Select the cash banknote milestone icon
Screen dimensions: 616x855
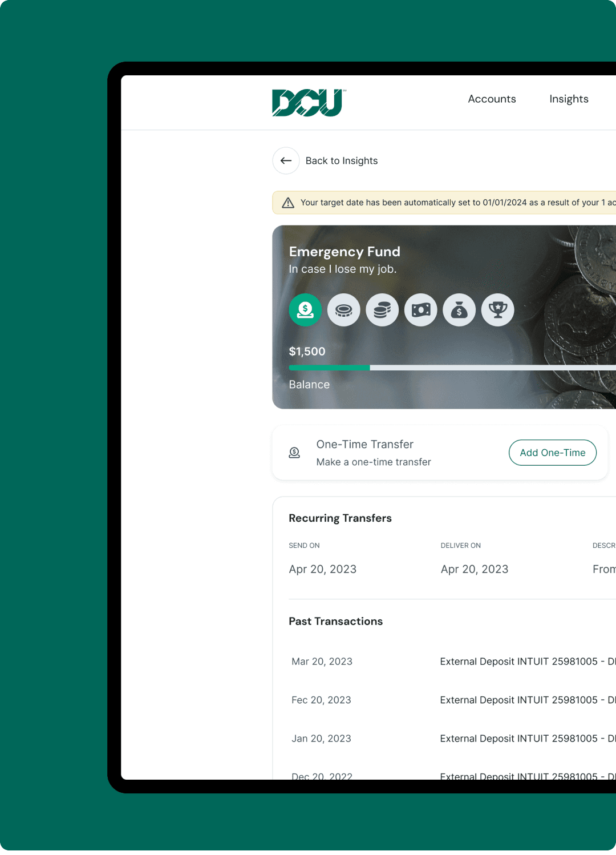[x=421, y=310]
